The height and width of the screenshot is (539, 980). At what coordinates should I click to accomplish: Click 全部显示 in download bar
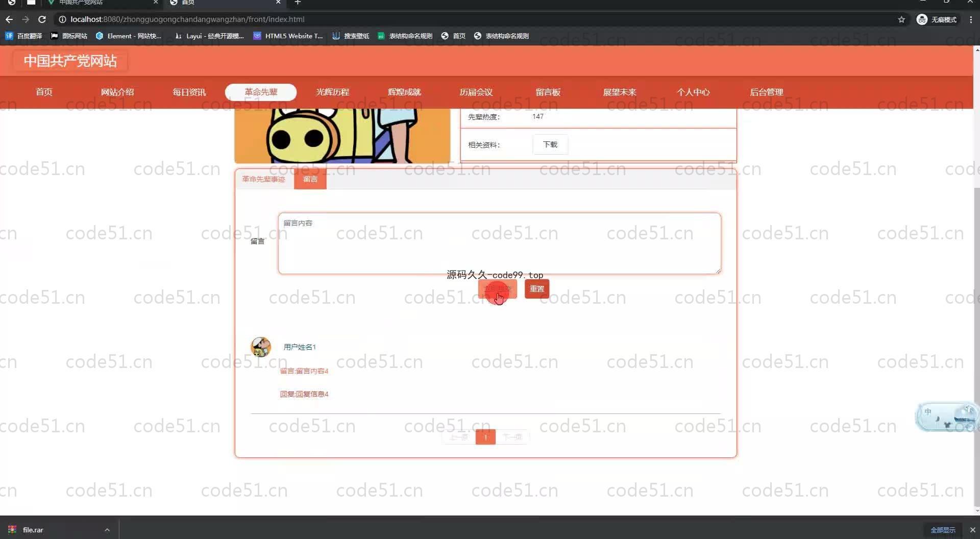943,530
